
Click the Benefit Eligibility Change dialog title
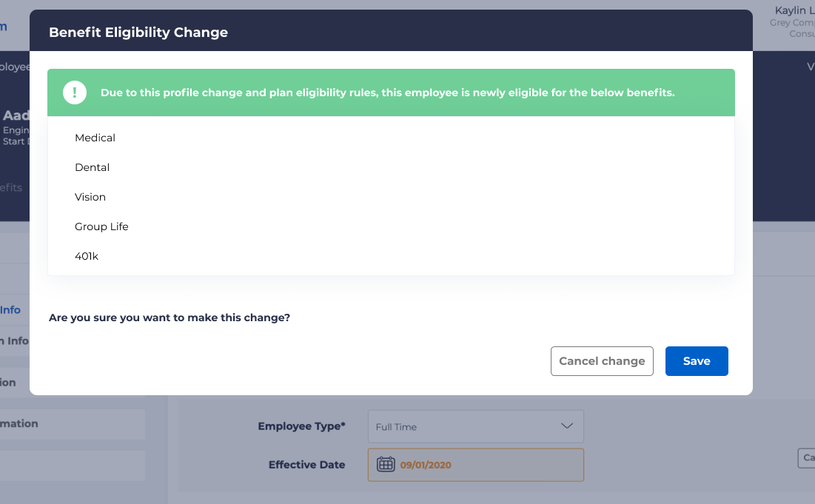[x=138, y=32]
